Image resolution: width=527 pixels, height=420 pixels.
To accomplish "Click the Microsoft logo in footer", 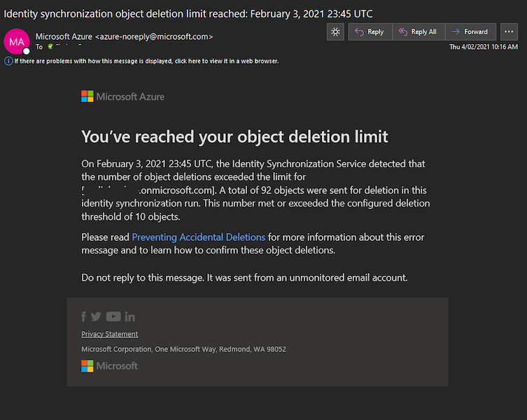I will pyautogui.click(x=109, y=366).
